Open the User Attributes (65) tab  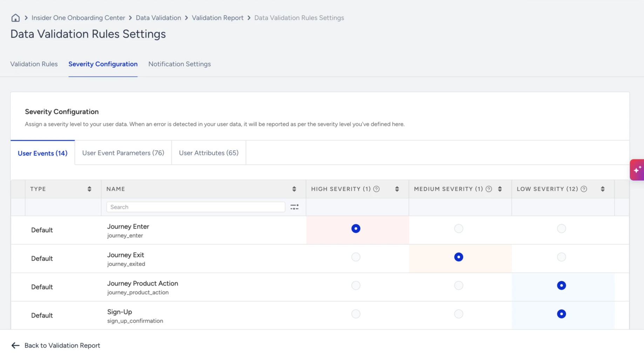tap(209, 153)
